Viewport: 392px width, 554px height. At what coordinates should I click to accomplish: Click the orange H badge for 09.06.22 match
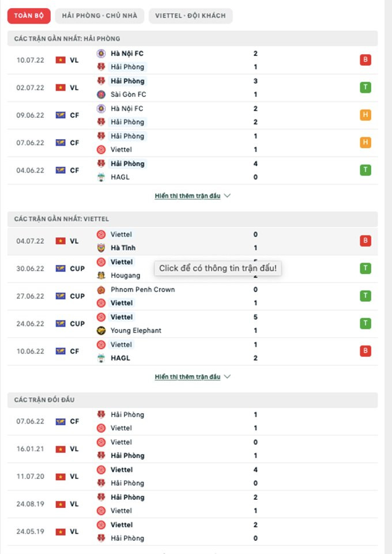coord(365,115)
